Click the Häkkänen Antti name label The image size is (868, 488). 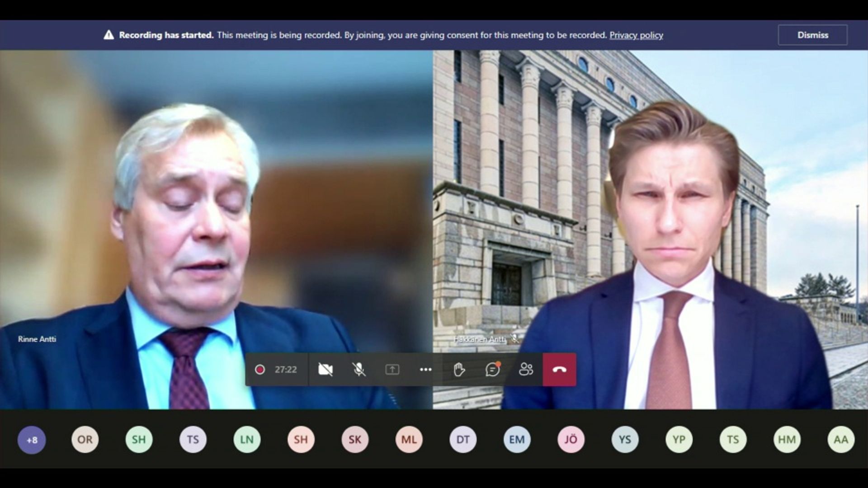tap(480, 339)
